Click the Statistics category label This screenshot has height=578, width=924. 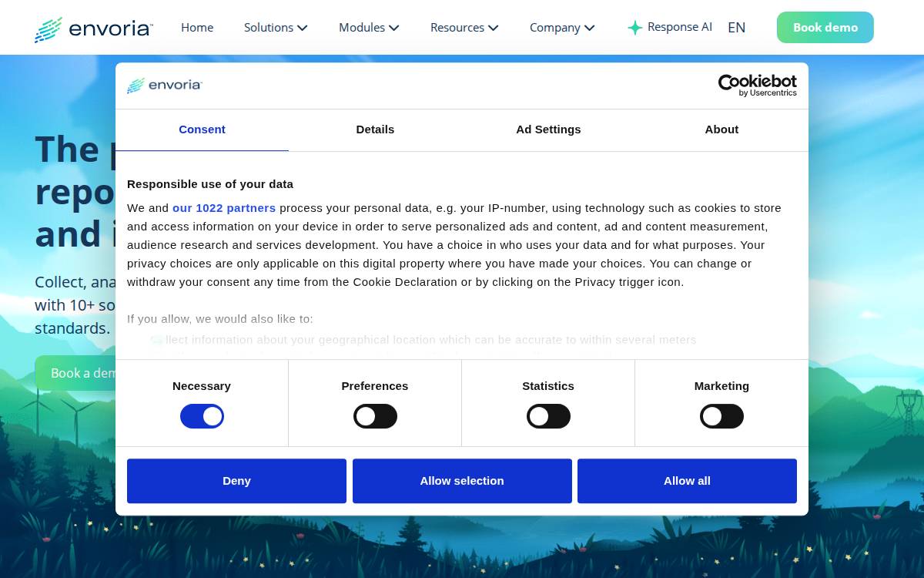click(548, 386)
